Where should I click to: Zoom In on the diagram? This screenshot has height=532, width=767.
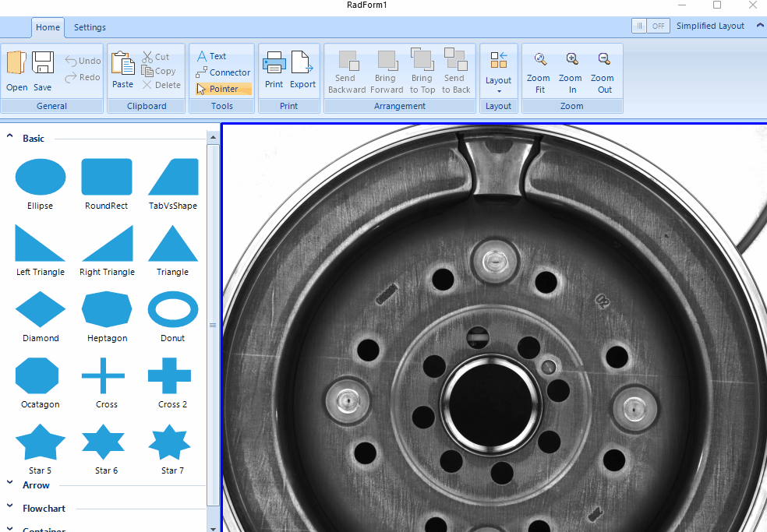[571, 59]
